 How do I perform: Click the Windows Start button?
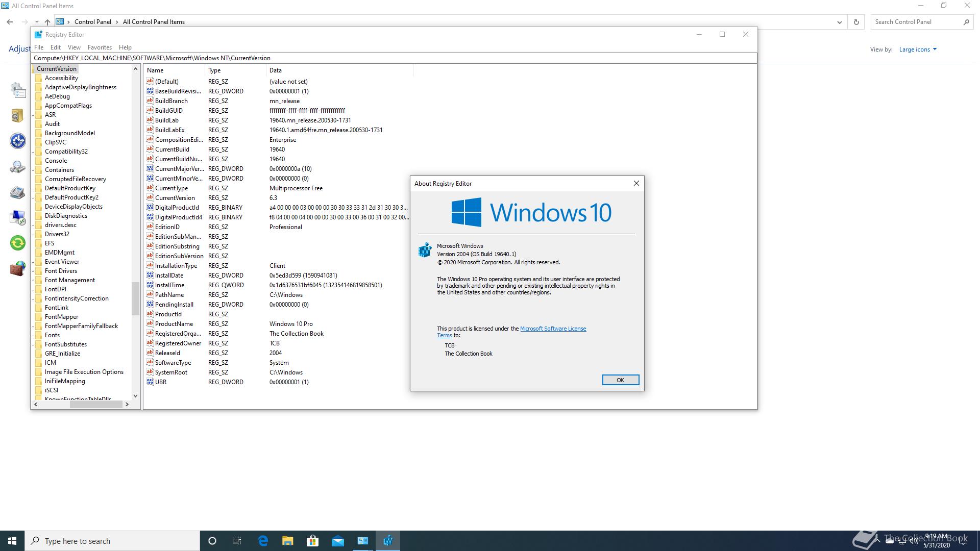point(12,541)
